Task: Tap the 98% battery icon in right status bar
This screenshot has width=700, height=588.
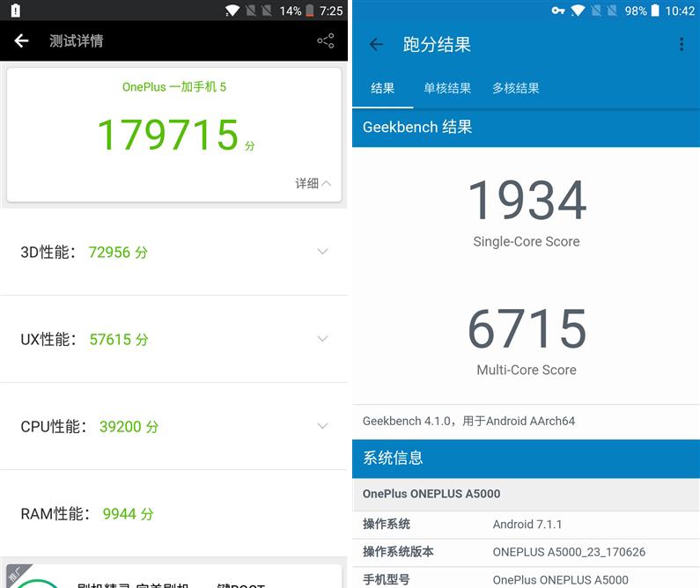Action: point(655,11)
